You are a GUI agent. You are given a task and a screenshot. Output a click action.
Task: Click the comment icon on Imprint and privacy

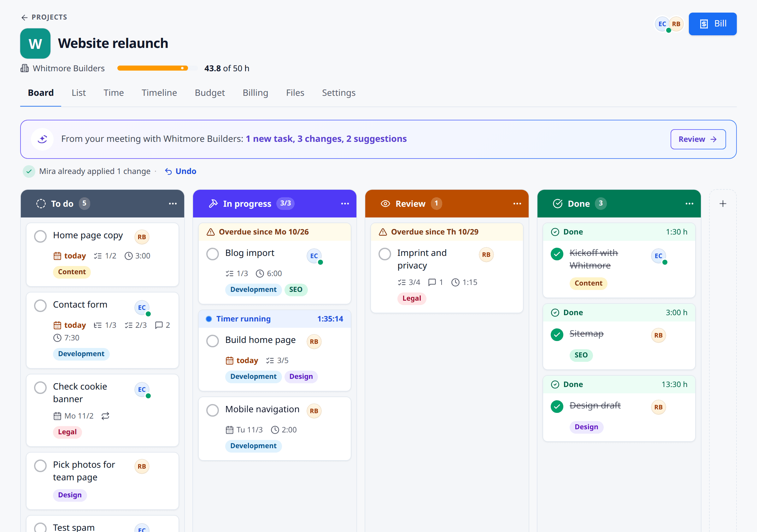point(432,282)
